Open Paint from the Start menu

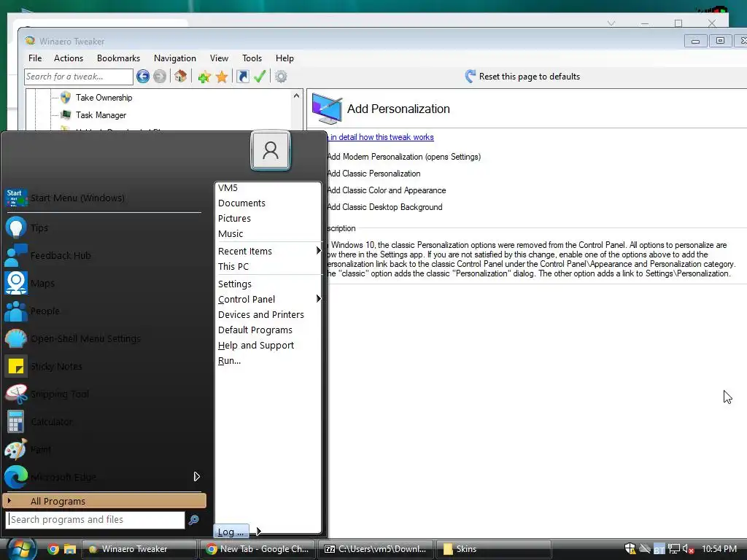[102, 449]
